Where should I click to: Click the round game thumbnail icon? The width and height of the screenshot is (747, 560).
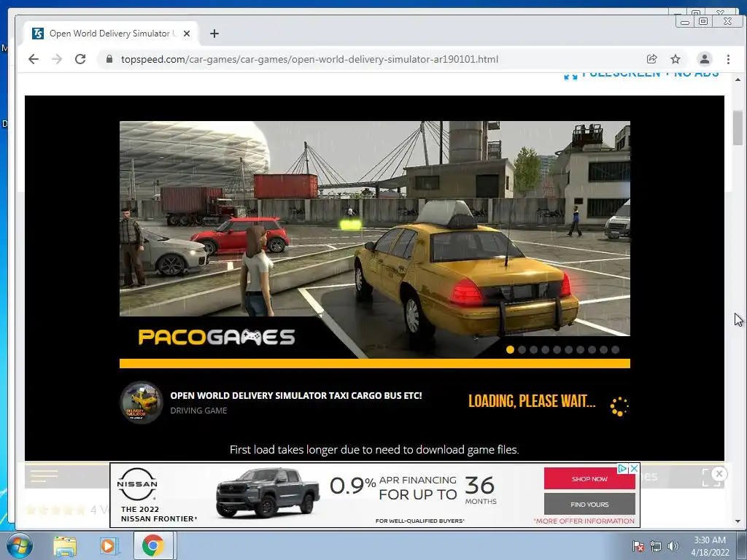tap(141, 402)
